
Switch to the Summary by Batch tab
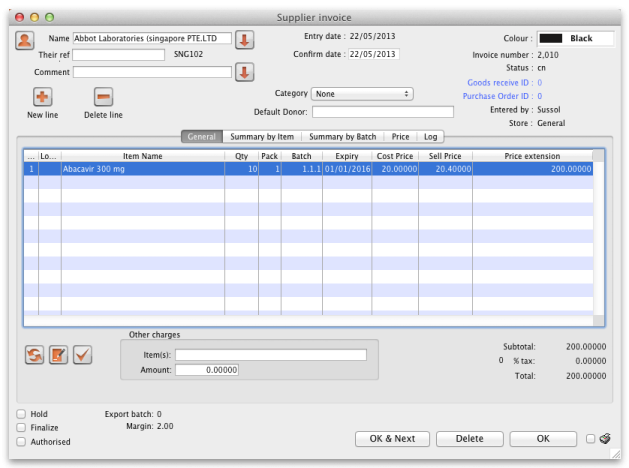[342, 136]
